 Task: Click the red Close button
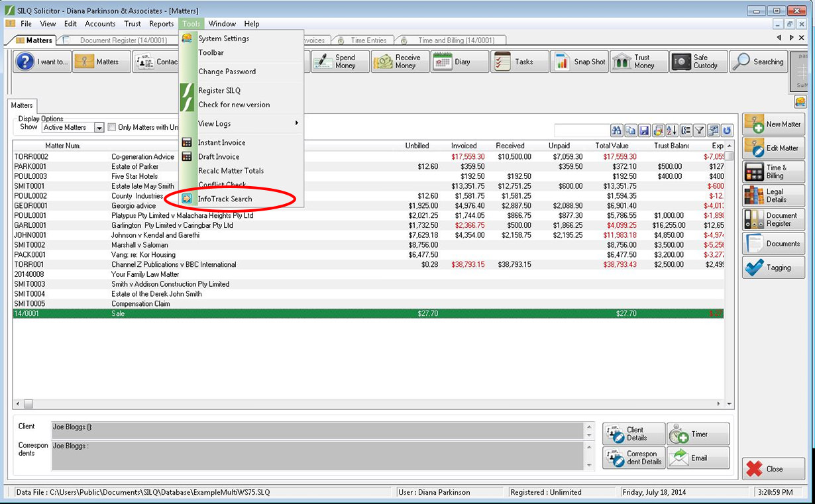pyautogui.click(x=773, y=469)
